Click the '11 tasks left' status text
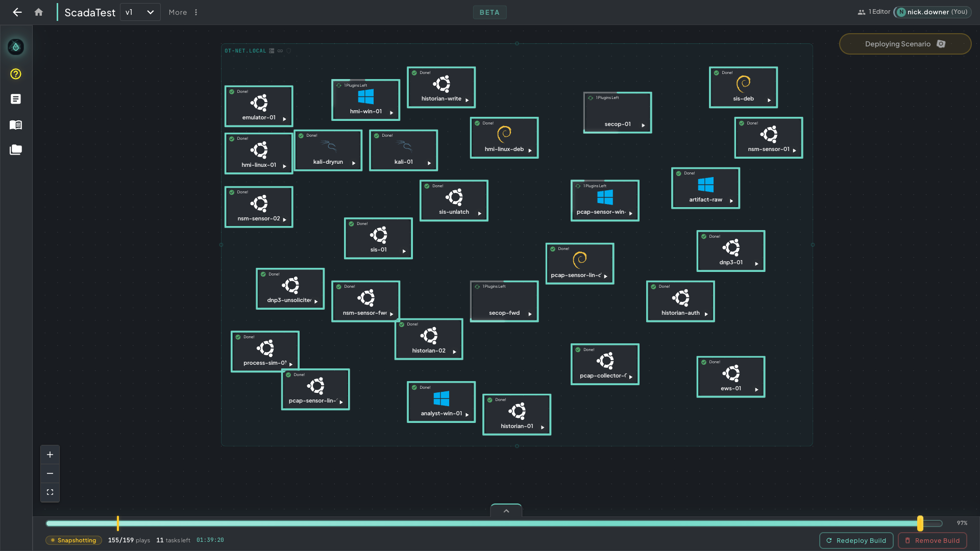980x551 pixels. click(173, 540)
